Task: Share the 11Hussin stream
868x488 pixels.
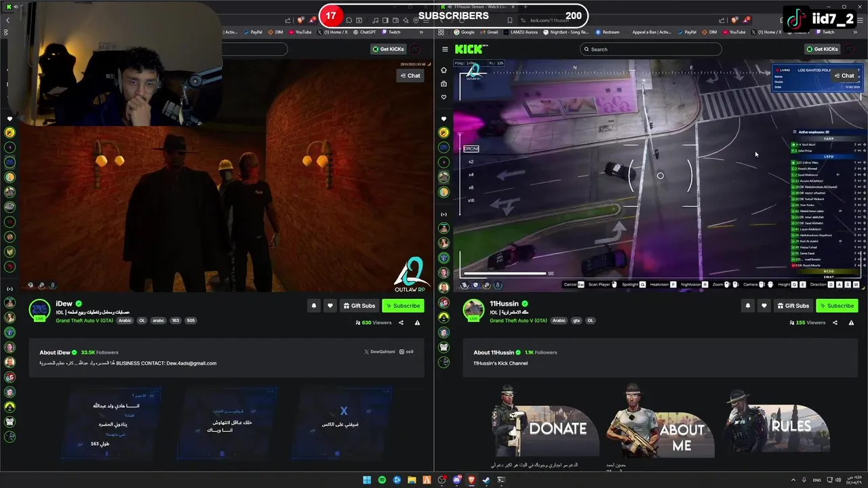Action: pyautogui.click(x=835, y=323)
